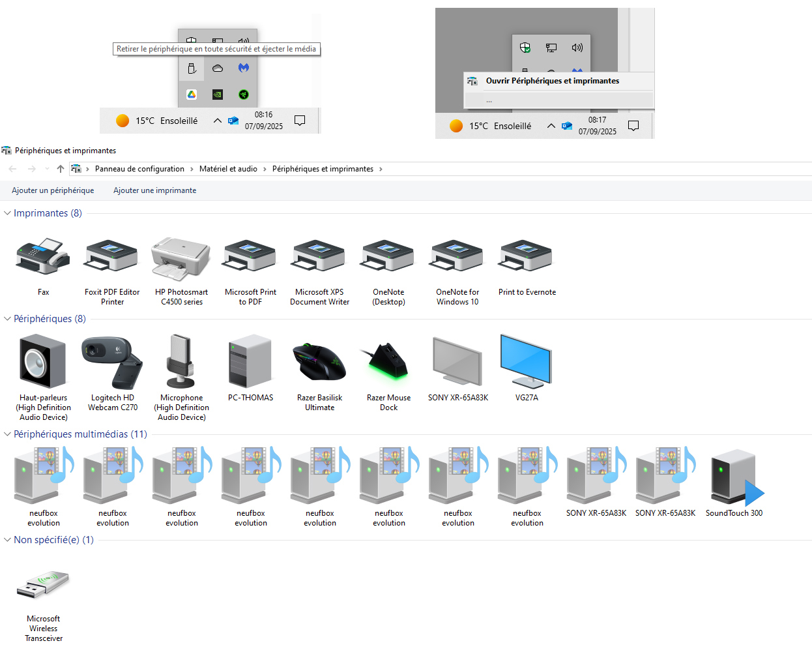Viewport: 812px width, 669px height.
Task: Select the VG27A monitor icon
Action: click(527, 362)
